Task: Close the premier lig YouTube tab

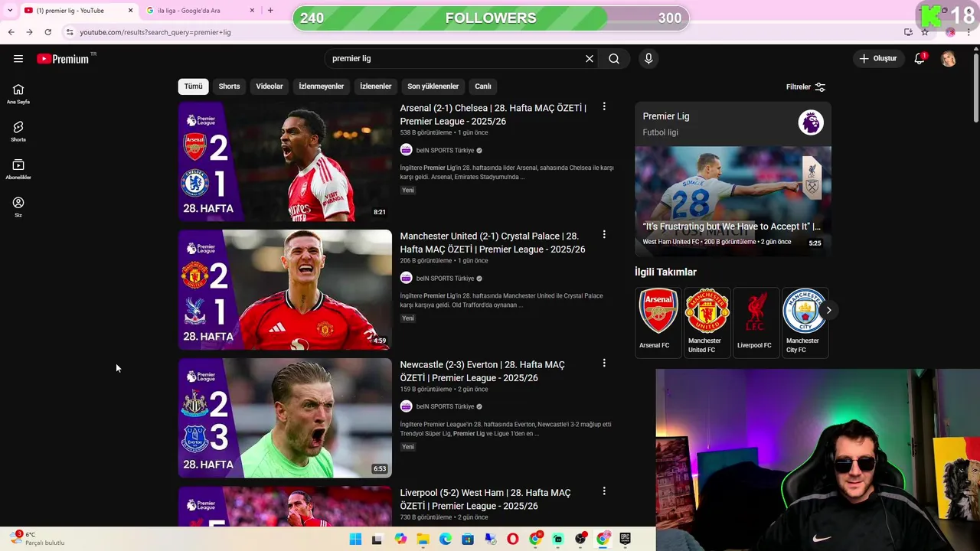Action: (x=130, y=11)
